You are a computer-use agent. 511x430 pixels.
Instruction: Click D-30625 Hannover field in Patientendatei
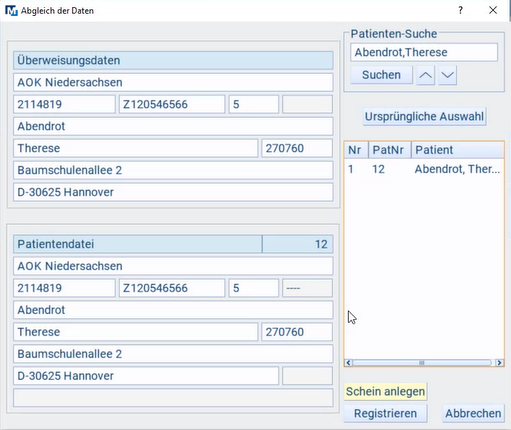(x=146, y=376)
